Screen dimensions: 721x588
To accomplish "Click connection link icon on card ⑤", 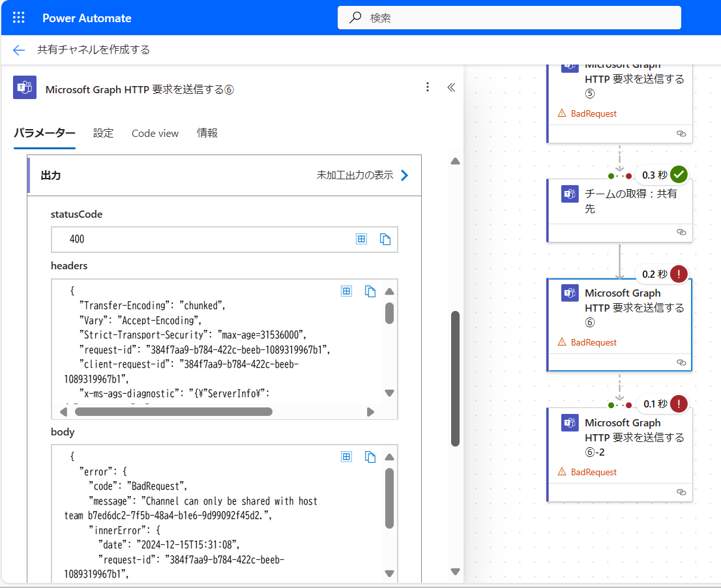I will (x=681, y=134).
